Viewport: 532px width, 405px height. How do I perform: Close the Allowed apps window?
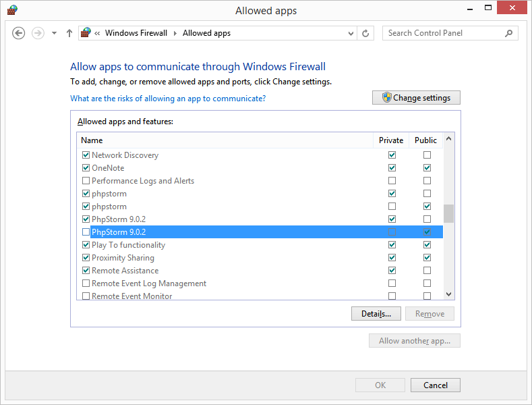[512, 7]
